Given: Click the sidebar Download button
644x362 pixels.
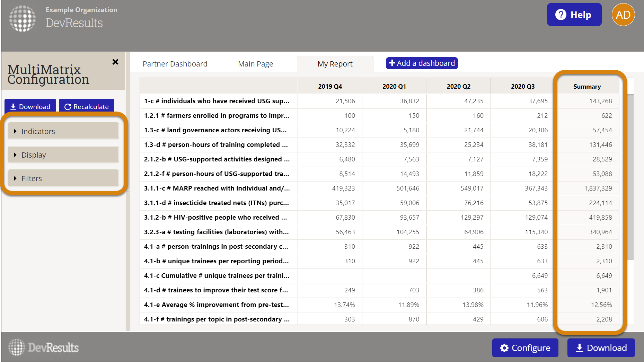Looking at the screenshot, I should tap(30, 106).
